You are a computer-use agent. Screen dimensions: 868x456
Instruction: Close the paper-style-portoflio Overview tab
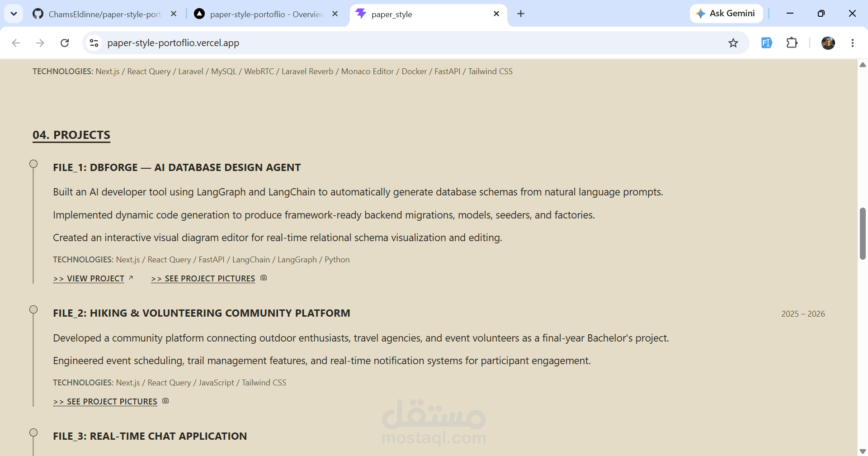(x=335, y=14)
